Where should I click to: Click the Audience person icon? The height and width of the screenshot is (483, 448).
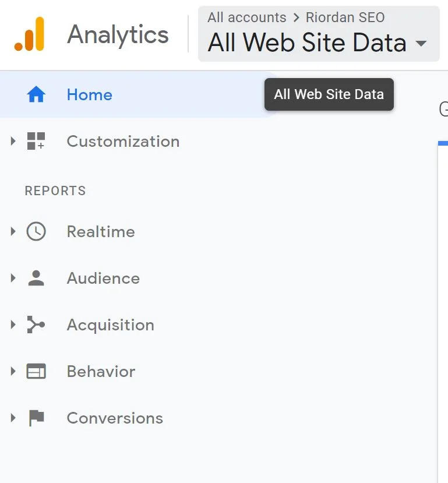tap(36, 278)
